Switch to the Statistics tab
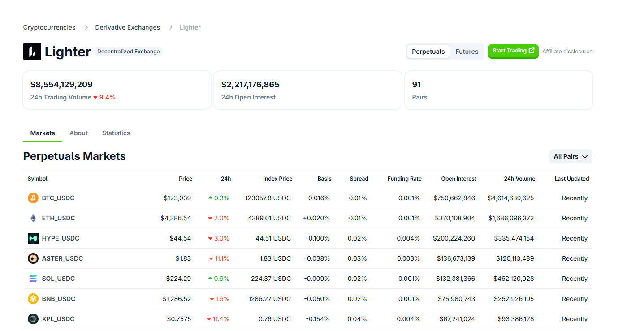The image size is (644, 331). [116, 133]
